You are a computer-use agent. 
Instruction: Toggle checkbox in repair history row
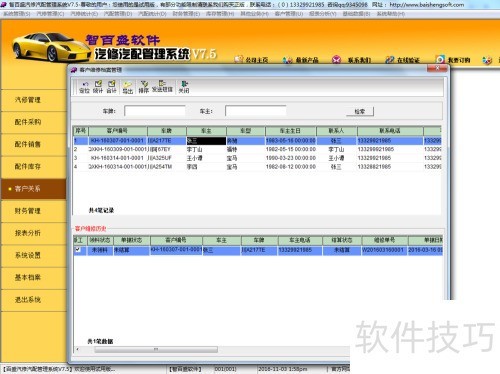(x=78, y=250)
